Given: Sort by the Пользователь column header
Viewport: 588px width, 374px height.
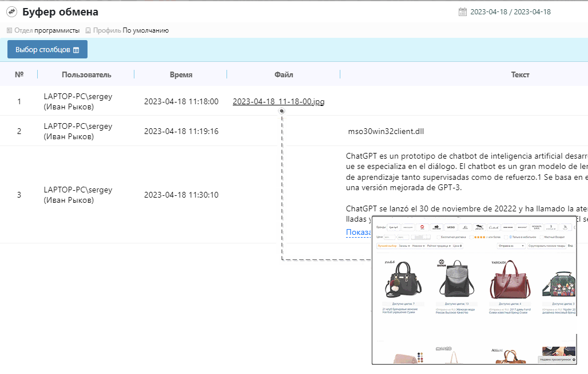Looking at the screenshot, I should (x=86, y=74).
